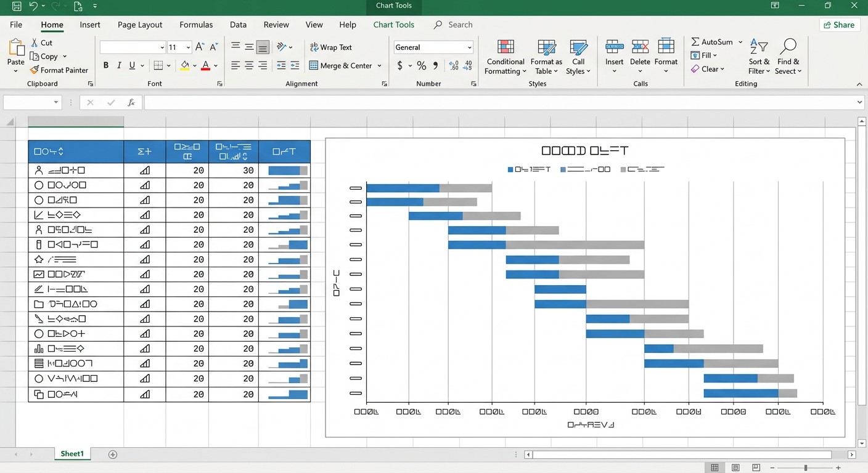Click the AutoSum sigma icon
This screenshot has width=868, height=473.
(x=695, y=42)
